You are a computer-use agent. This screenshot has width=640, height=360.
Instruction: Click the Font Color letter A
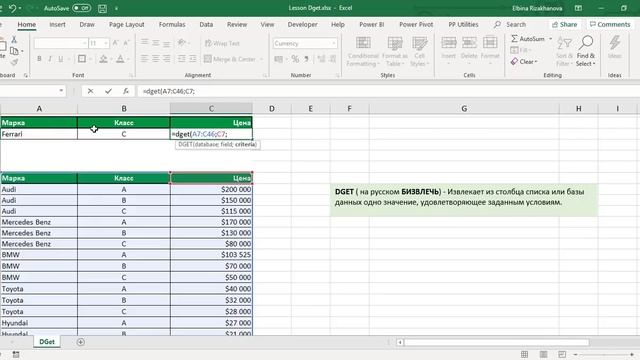[x=120, y=59]
